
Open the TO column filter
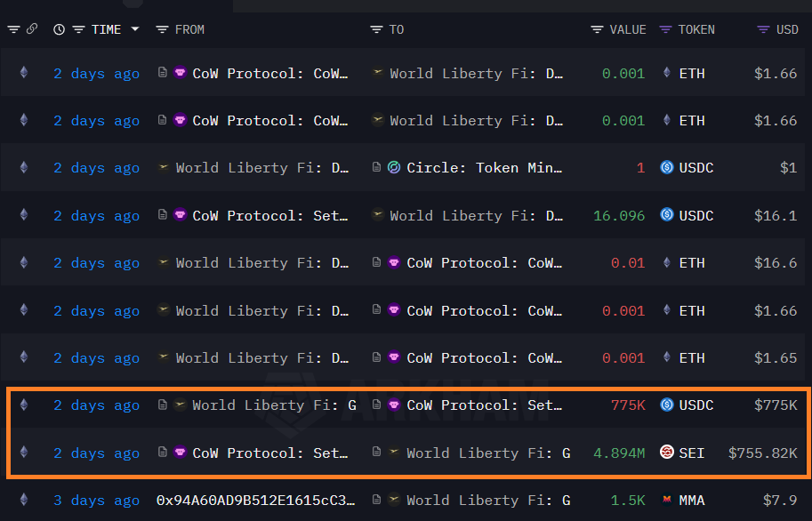(376, 29)
